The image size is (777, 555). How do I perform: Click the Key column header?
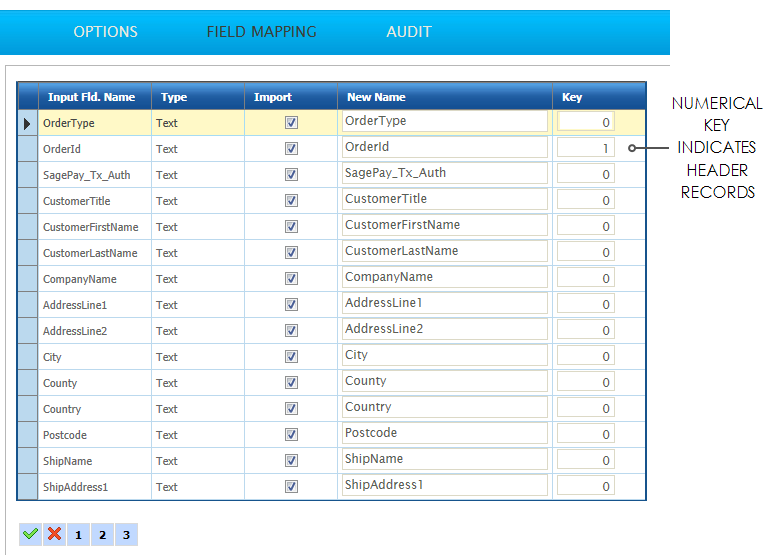pos(572,97)
